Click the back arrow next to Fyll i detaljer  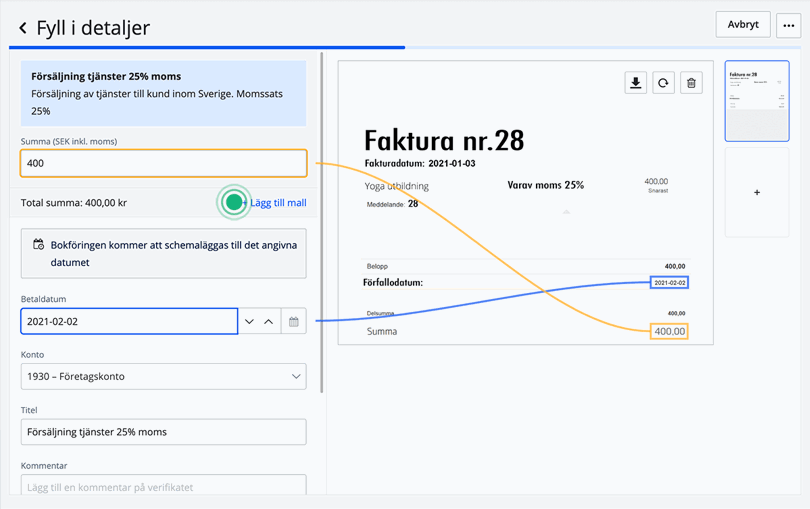(23, 28)
